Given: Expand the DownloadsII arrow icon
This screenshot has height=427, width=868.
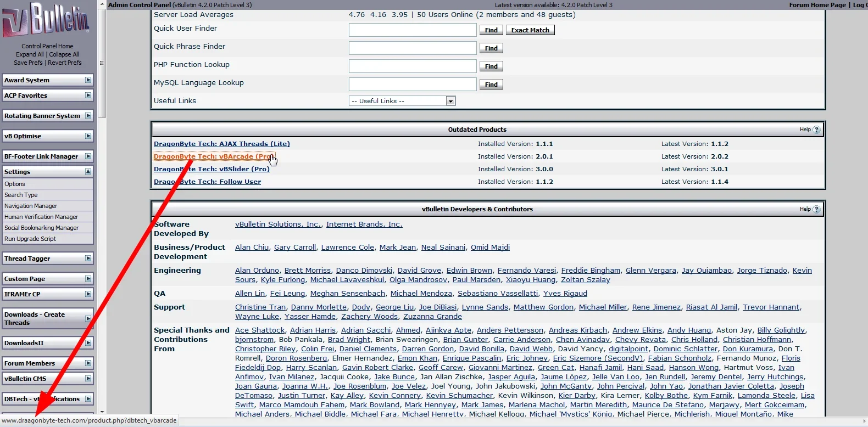Looking at the screenshot, I should [88, 343].
